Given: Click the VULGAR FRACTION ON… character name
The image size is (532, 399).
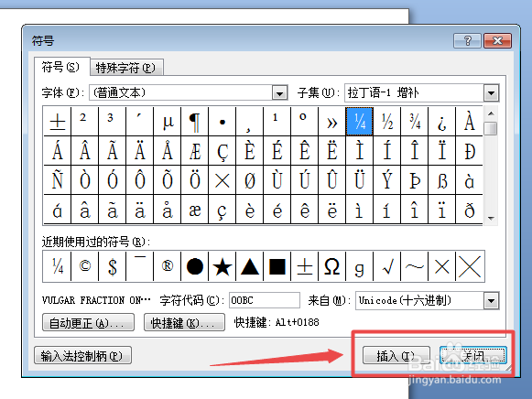Looking at the screenshot, I should (x=96, y=300).
